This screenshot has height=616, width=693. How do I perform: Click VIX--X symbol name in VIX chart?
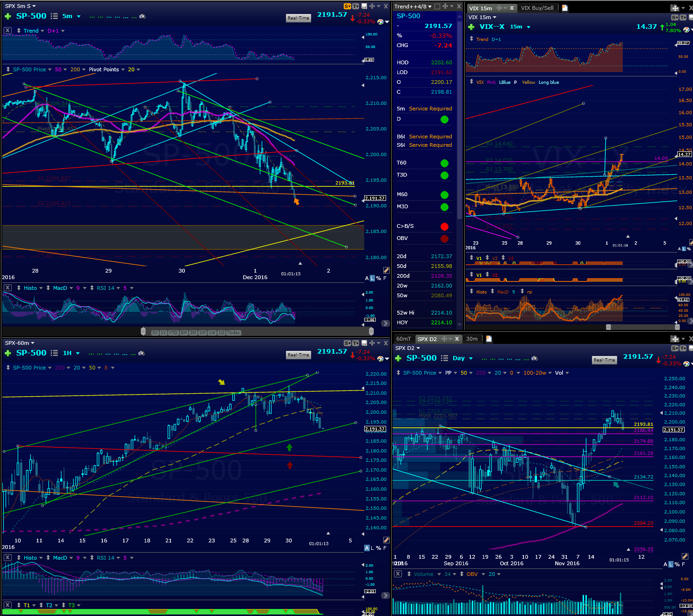click(x=492, y=27)
